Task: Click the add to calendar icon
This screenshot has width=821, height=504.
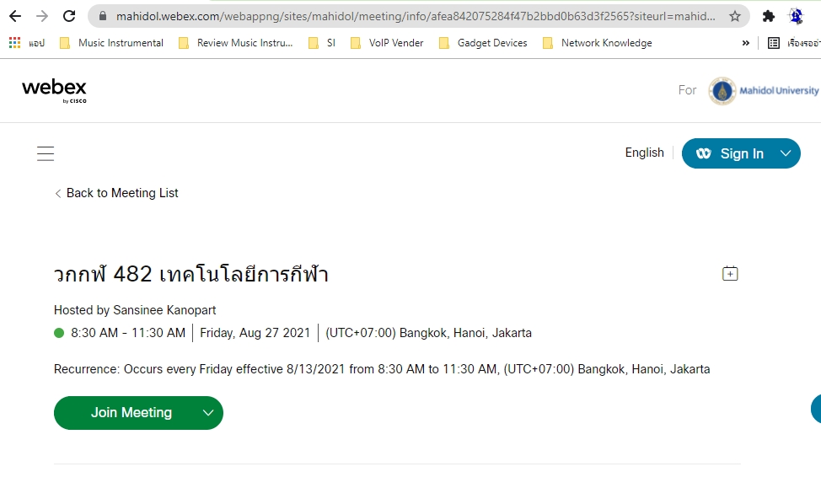Action: [730, 273]
